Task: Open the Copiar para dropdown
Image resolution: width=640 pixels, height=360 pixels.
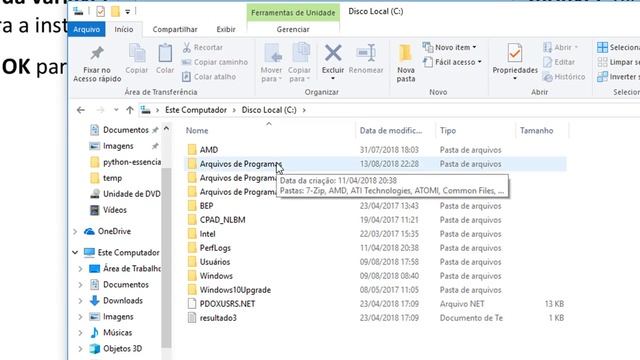Action: pyautogui.click(x=300, y=62)
